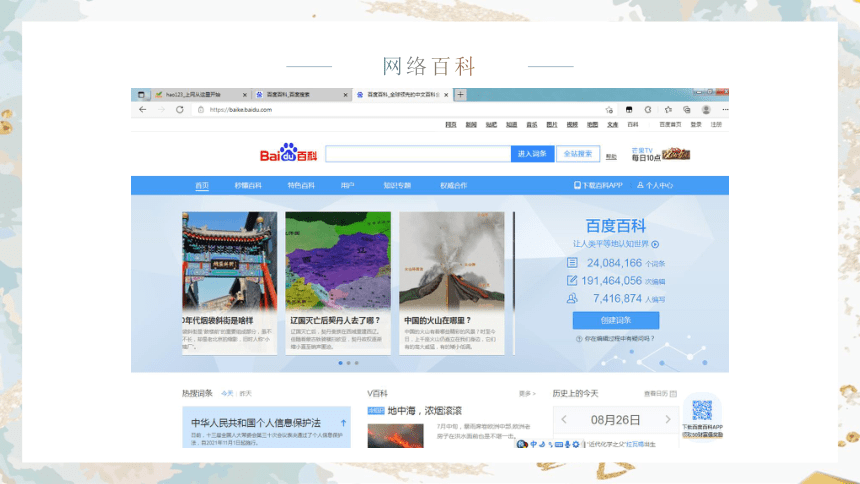
Task: Open the 烟袋斜街 archway card
Action: click(x=230, y=283)
